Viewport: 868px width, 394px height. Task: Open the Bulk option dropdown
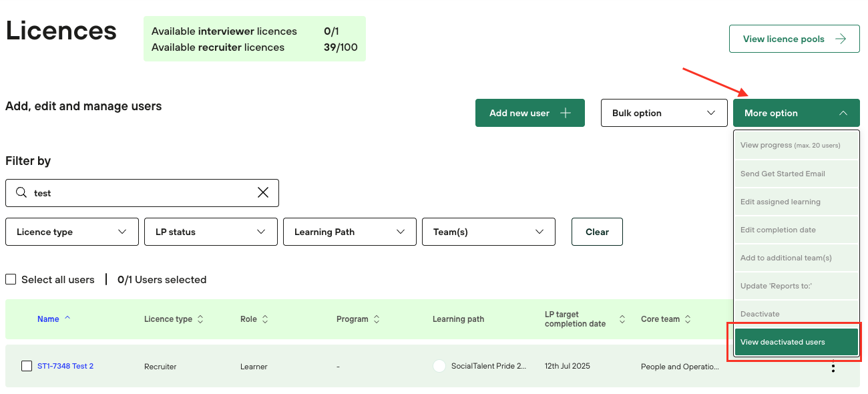click(x=664, y=113)
